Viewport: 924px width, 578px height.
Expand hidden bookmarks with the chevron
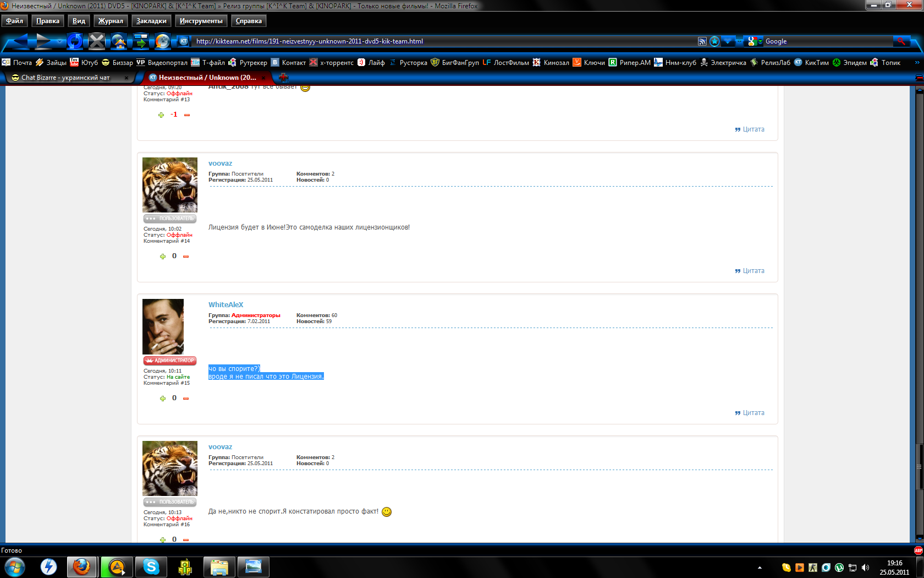click(917, 63)
